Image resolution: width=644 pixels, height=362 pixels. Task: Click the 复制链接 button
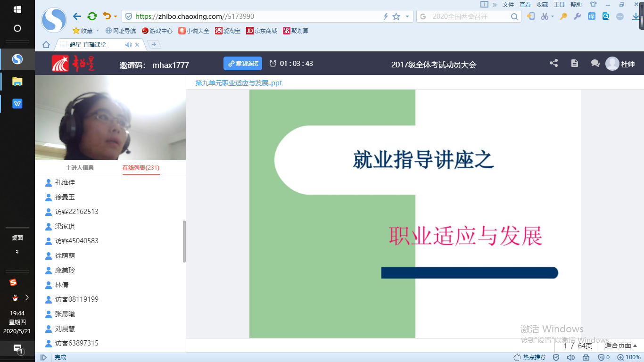243,64
